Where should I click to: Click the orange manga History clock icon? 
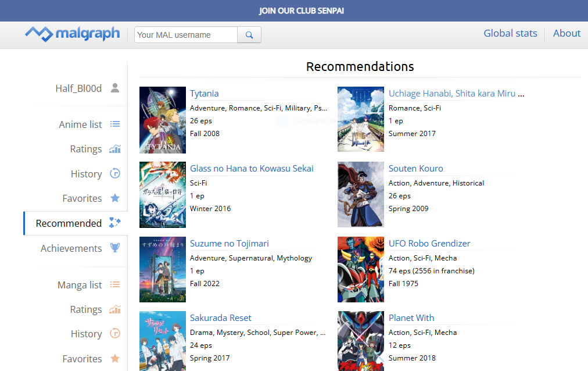click(115, 333)
